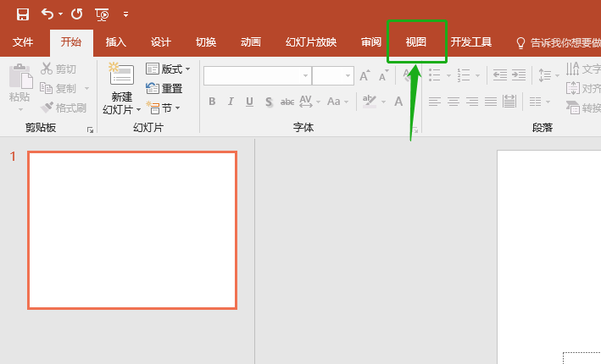This screenshot has height=364, width=601.
Task: Decrease list indent level
Action: tap(500, 75)
